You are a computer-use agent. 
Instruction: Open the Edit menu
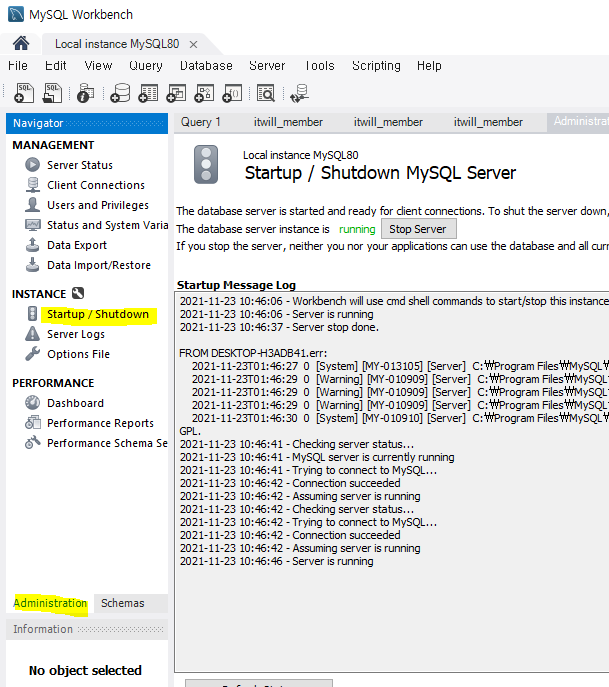tap(56, 66)
